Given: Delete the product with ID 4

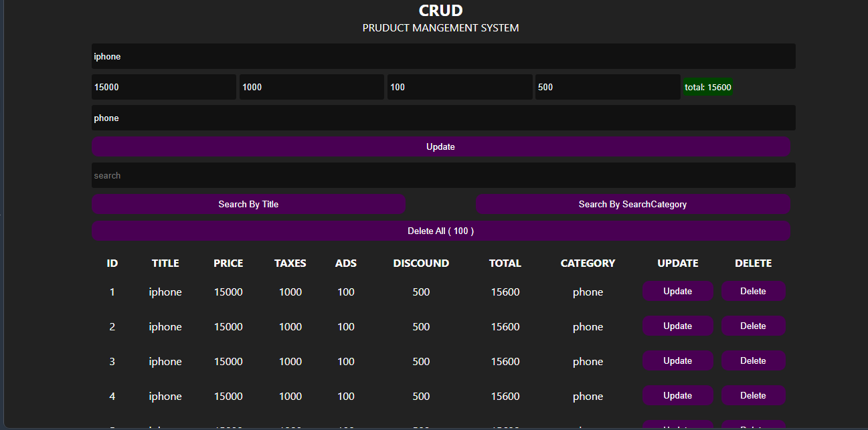Looking at the screenshot, I should tap(753, 395).
